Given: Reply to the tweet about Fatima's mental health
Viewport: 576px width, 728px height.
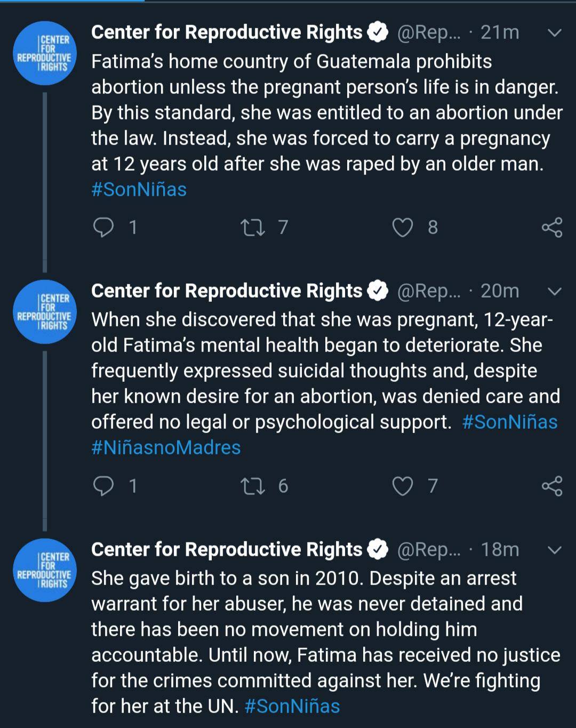Looking at the screenshot, I should pyautogui.click(x=103, y=486).
